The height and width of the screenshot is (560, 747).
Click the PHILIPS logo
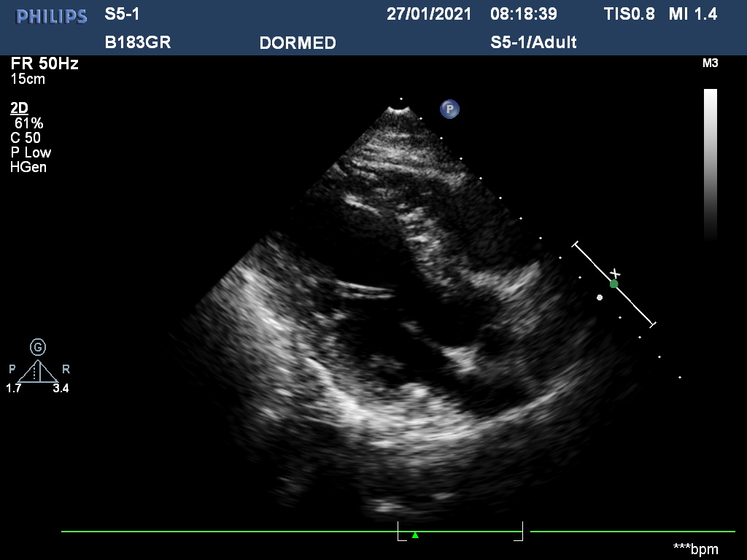coord(52,16)
